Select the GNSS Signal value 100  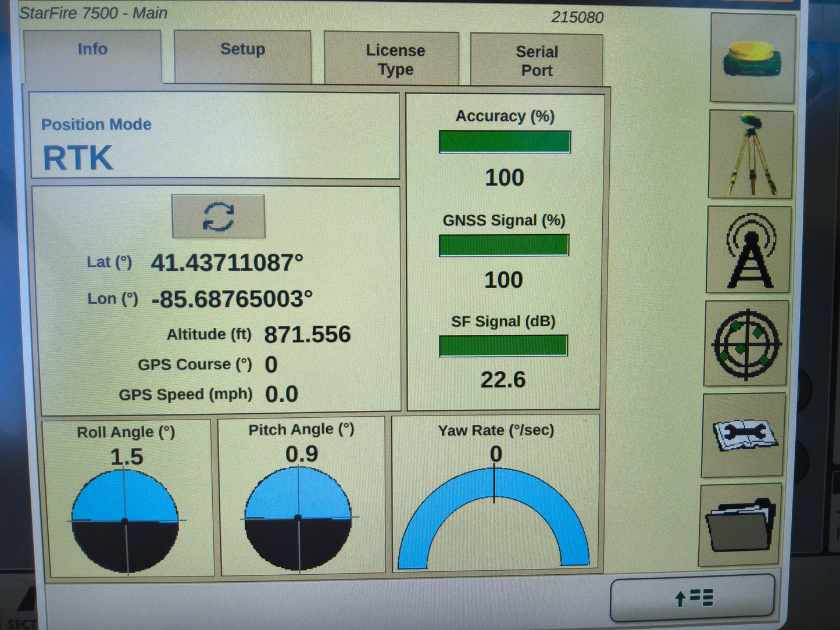click(503, 280)
